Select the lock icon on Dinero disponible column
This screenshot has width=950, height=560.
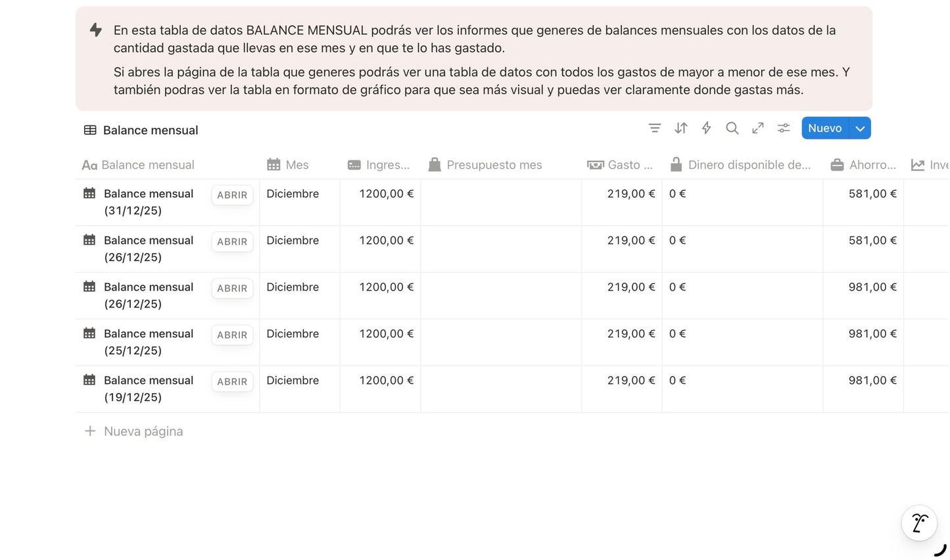676,164
